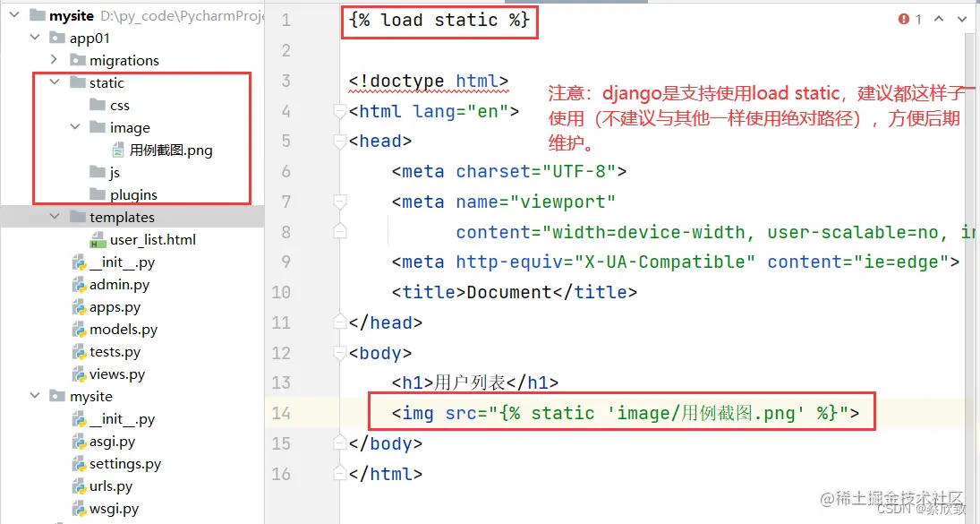Image resolution: width=980 pixels, height=524 pixels.
Task: Fold the head tag at line 5
Action: tap(340, 142)
